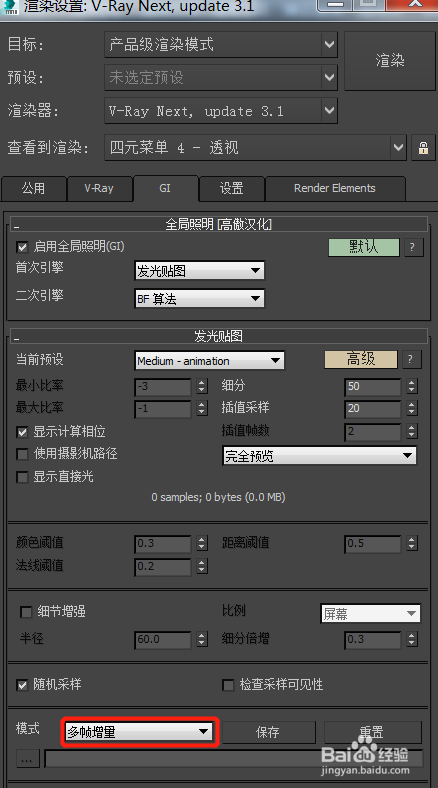
Task: Click the 插值帧数 value field
Action: [x=373, y=432]
